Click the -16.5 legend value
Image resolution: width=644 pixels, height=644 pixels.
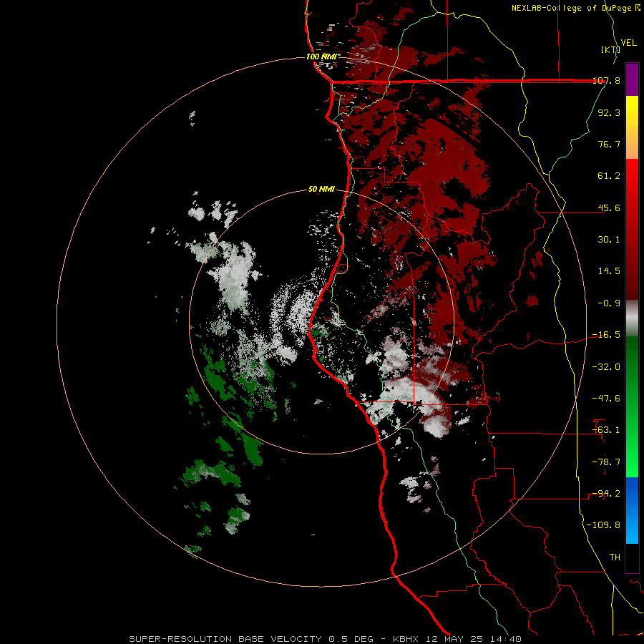coord(607,335)
